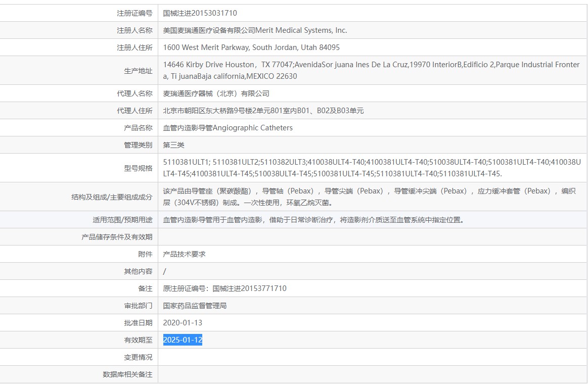
Task: Click the '批准日期' row label
Action: point(138,323)
